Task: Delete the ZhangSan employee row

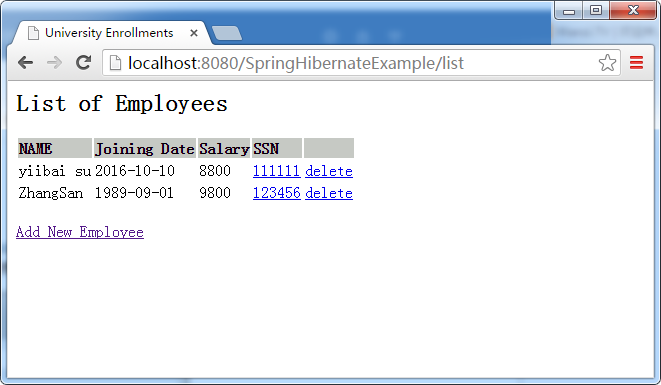Action: 329,193
